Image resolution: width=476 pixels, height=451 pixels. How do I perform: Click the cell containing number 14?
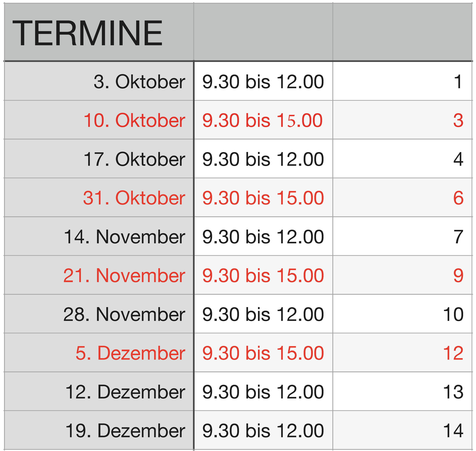402,430
